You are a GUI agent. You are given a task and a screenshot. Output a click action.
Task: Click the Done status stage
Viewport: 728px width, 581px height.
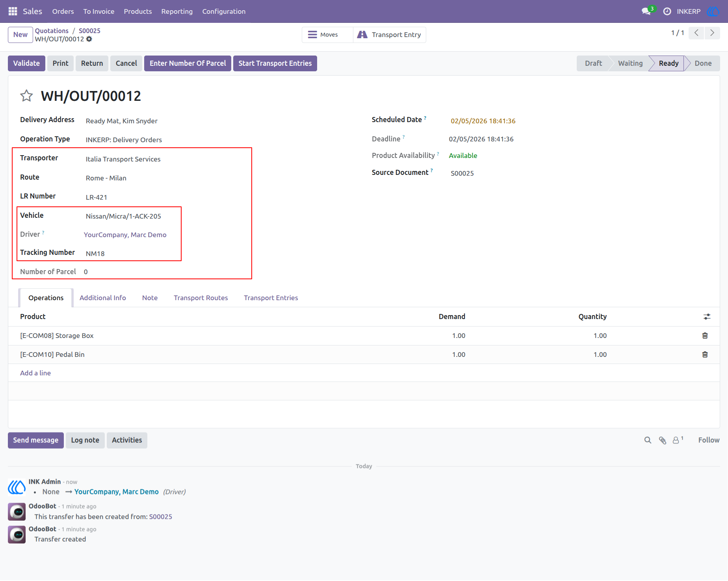point(703,63)
